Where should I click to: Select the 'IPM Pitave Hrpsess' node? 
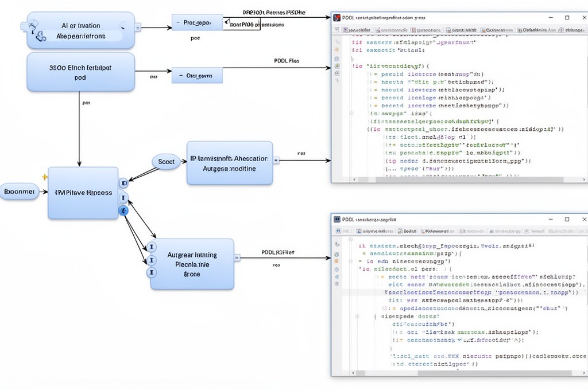pyautogui.click(x=83, y=193)
